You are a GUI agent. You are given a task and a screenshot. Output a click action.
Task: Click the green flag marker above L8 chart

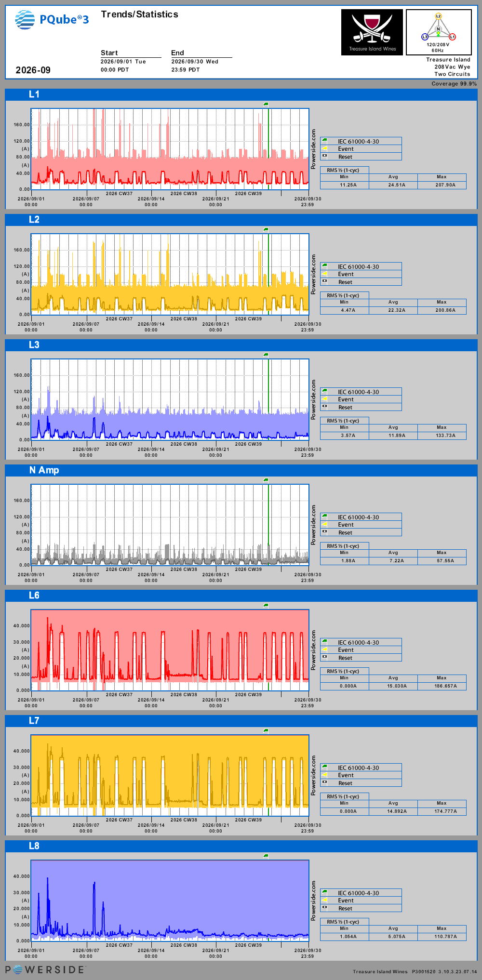(x=266, y=856)
